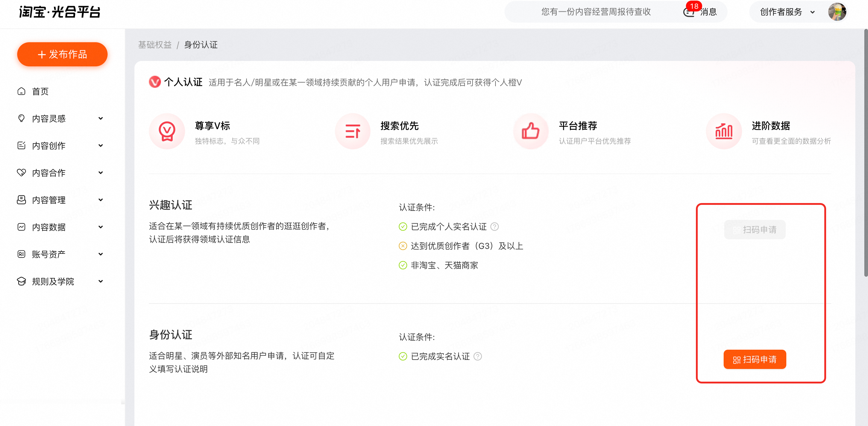Click the help icon after 已完成实名认证
The width and height of the screenshot is (868, 426).
(477, 357)
